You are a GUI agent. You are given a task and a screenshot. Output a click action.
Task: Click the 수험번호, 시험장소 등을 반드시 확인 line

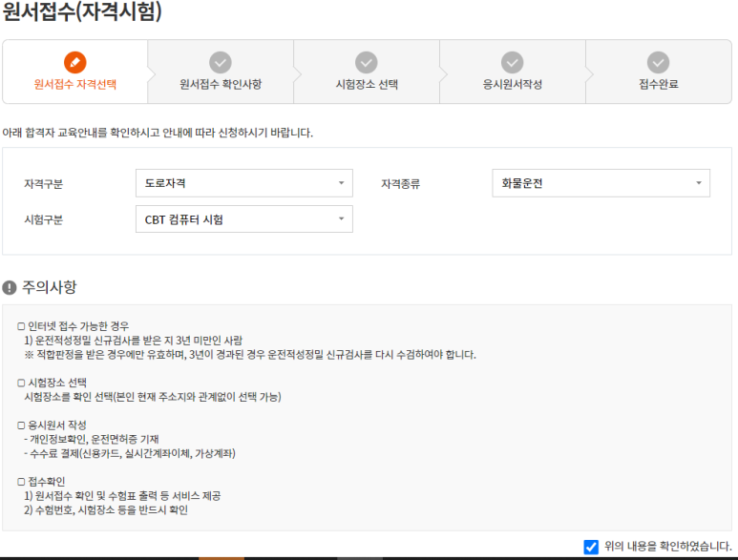[x=106, y=510]
